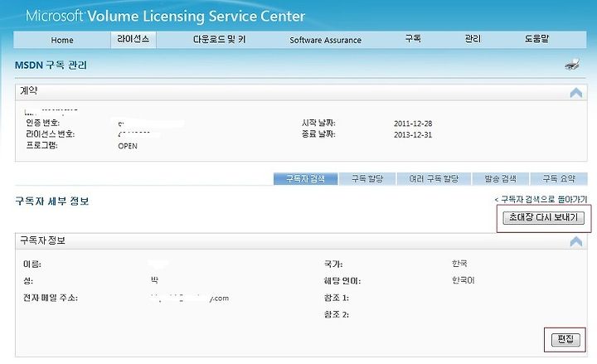Click the 시작 날짜 label
Screen dimensions: 597x364
point(318,123)
